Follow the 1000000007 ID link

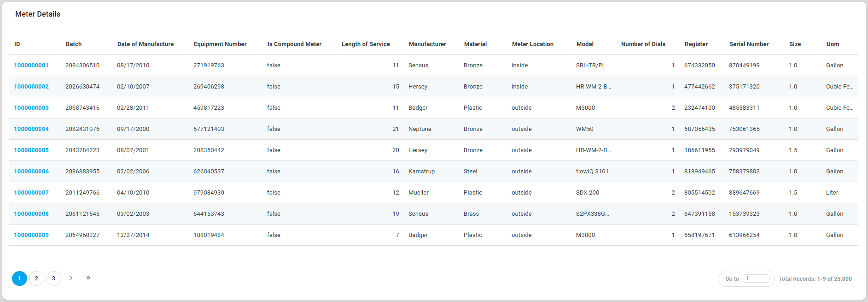pyautogui.click(x=31, y=193)
